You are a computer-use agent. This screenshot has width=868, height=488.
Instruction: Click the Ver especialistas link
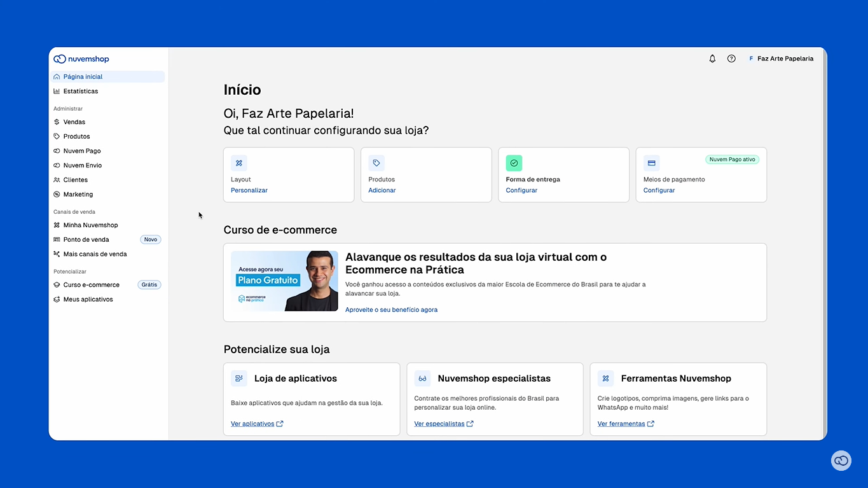pos(444,424)
